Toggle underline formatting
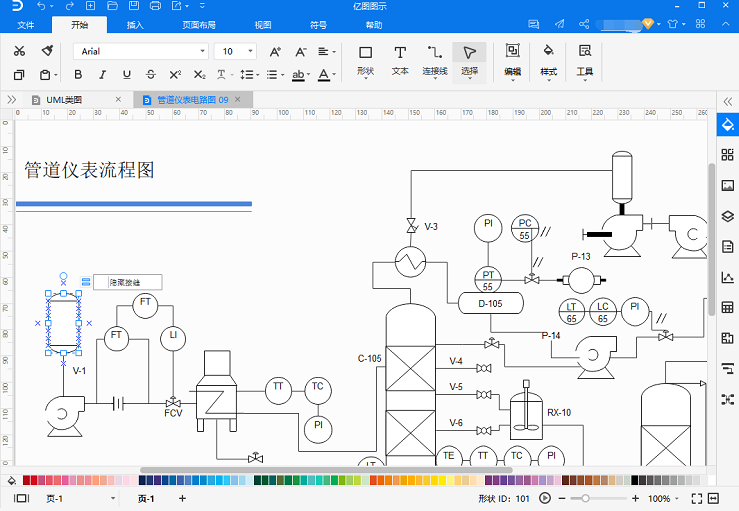 point(126,74)
